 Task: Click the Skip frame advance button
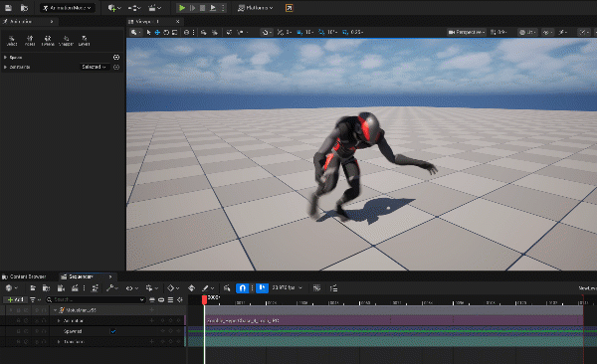click(192, 8)
